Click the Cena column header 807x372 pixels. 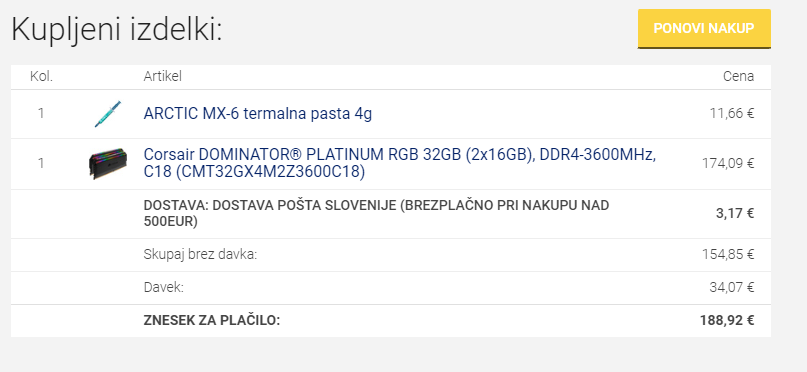pos(739,77)
